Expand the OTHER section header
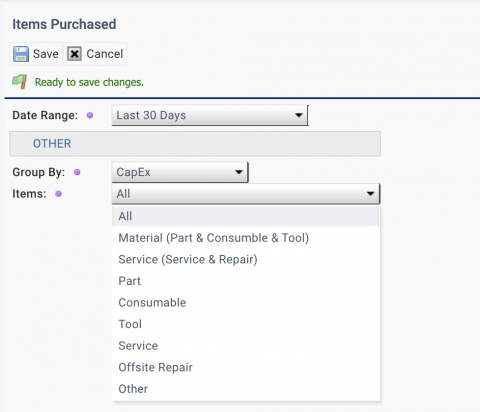480x412 pixels. (x=195, y=144)
